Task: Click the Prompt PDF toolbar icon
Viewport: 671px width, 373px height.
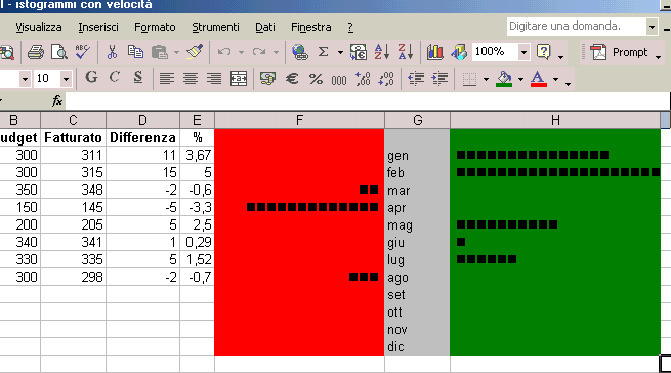Action: [598, 52]
